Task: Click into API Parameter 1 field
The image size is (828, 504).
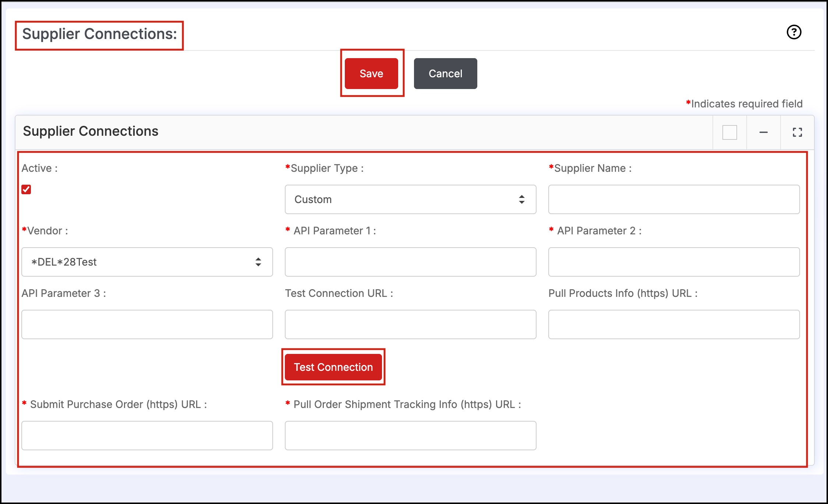Action: point(410,262)
